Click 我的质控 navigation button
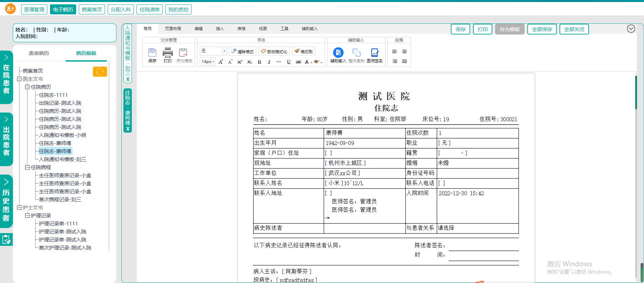 point(178,9)
